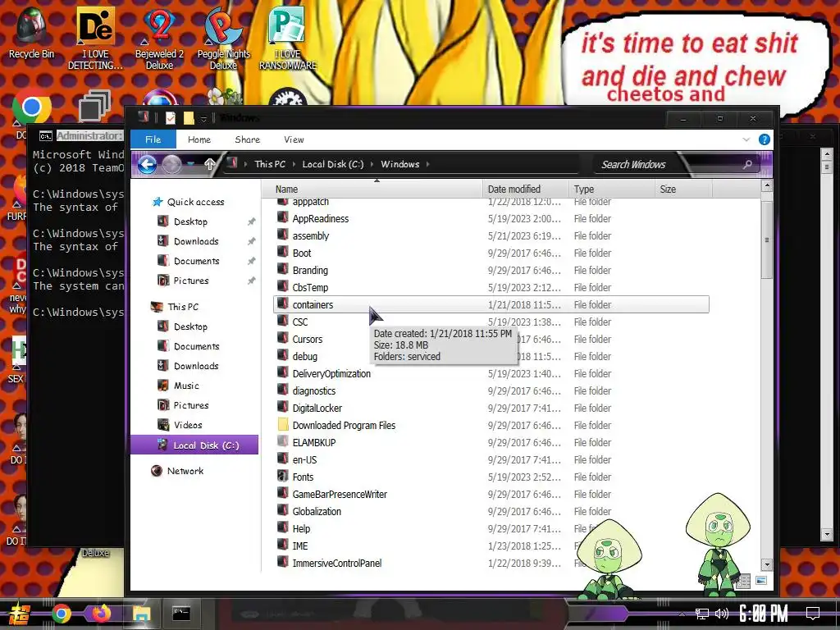Open the Start menu button
The height and width of the screenshot is (630, 840).
(18, 614)
